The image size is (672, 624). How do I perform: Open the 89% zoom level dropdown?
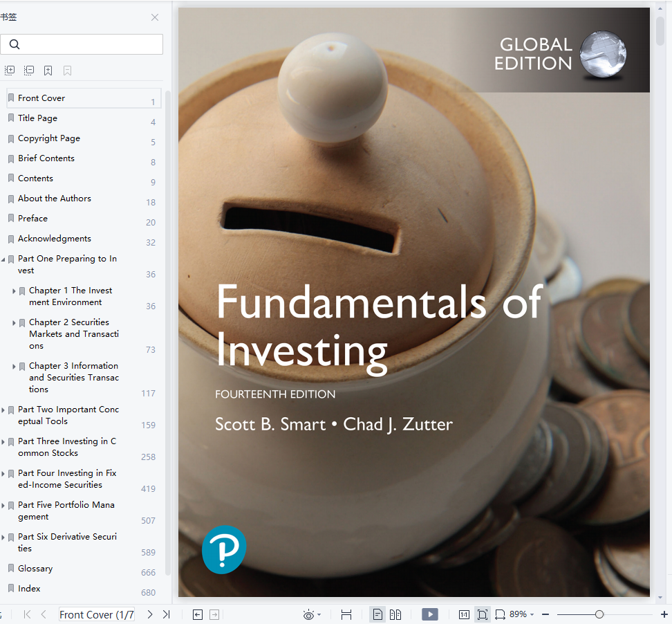tap(521, 614)
